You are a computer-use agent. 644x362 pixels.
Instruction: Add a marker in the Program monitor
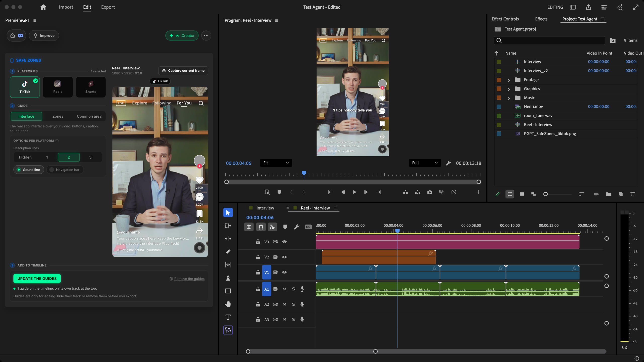pos(279,192)
